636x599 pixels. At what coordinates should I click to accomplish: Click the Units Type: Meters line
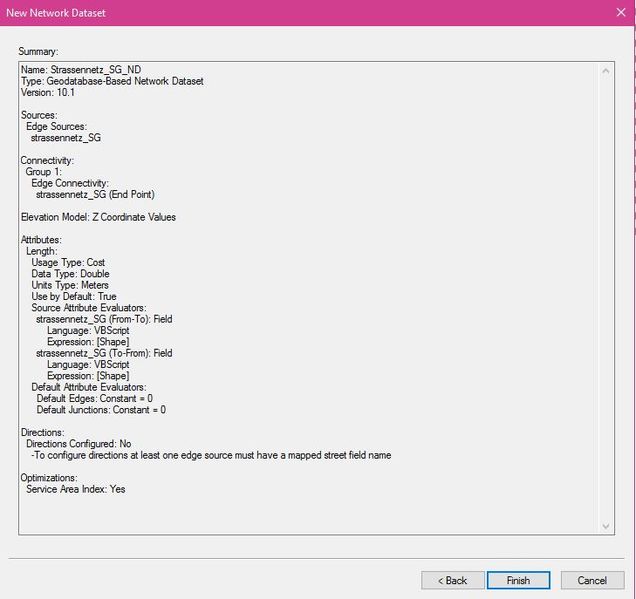tap(70, 285)
